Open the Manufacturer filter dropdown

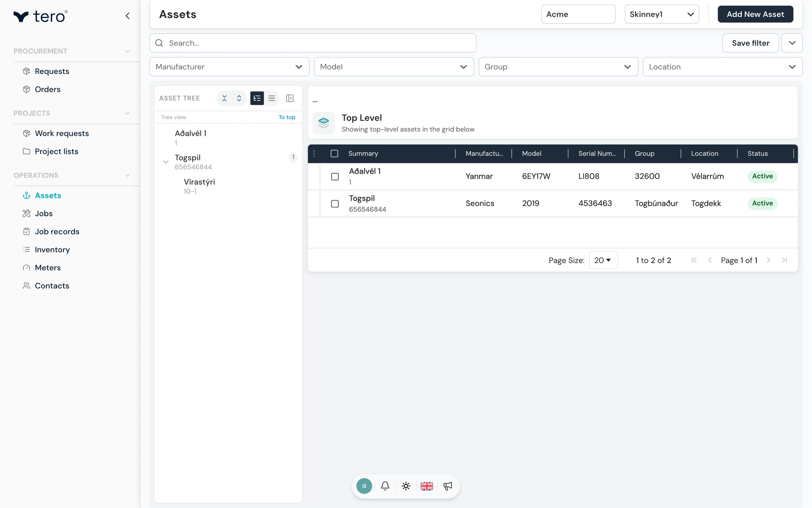coord(229,67)
